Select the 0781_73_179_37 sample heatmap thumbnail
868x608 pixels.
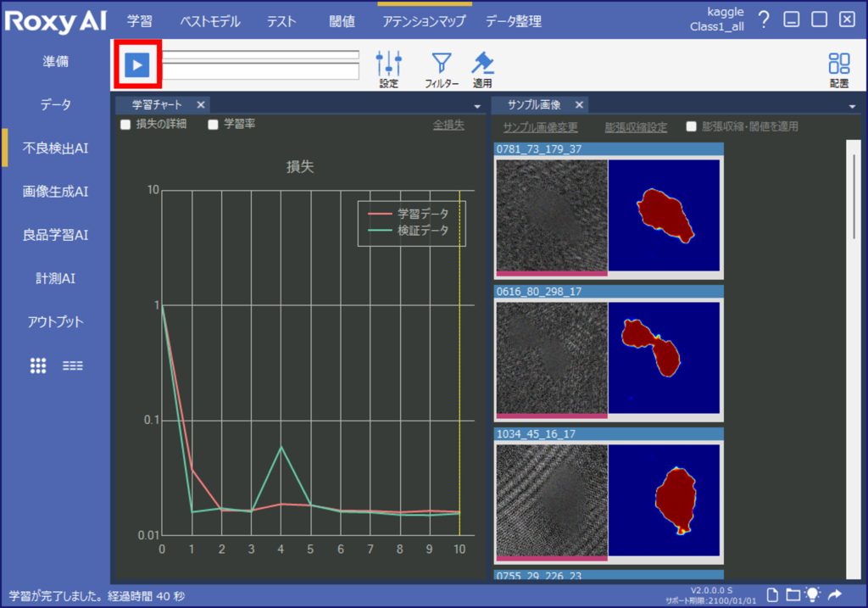pyautogui.click(x=664, y=215)
